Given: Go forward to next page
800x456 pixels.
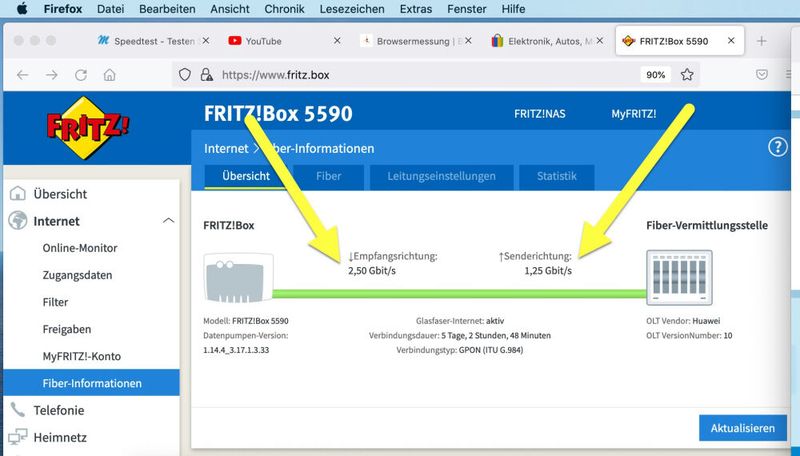Looking at the screenshot, I should (52, 75).
